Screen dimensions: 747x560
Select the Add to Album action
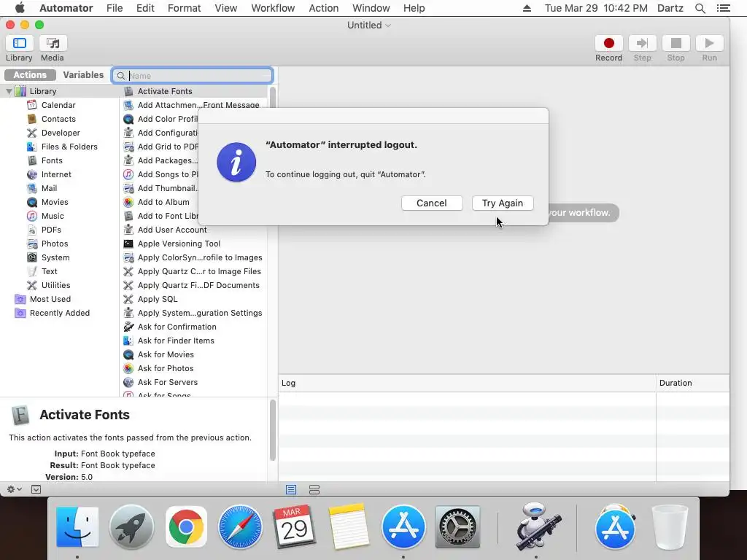(x=163, y=202)
